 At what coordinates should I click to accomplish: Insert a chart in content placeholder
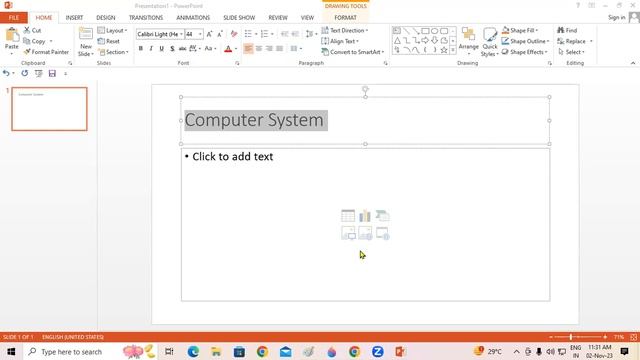tap(365, 216)
